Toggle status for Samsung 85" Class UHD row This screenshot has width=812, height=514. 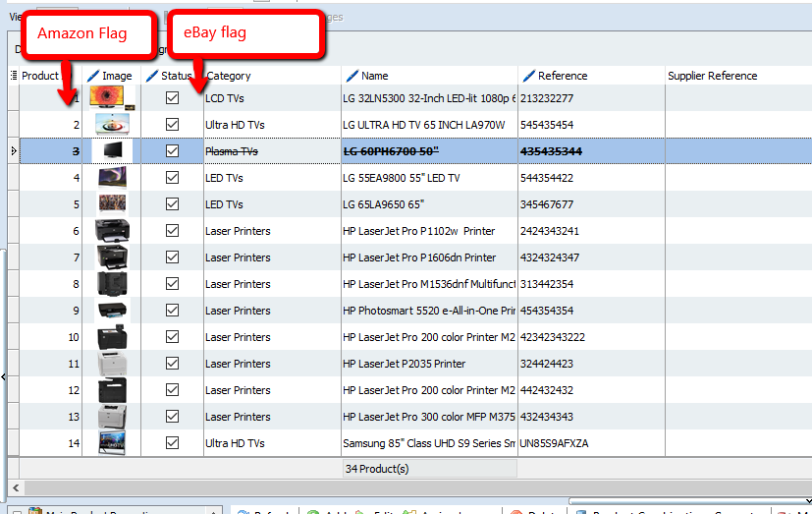click(x=173, y=443)
